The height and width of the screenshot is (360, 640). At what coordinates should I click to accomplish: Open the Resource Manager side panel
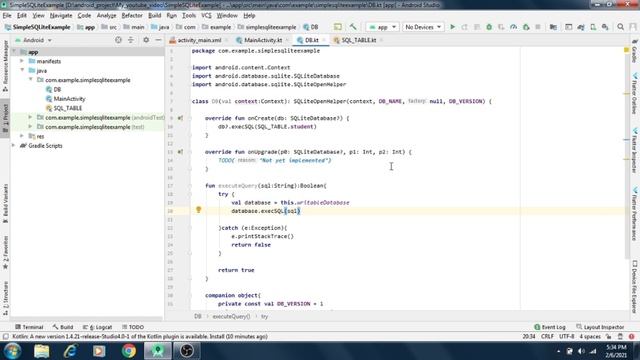[5, 67]
